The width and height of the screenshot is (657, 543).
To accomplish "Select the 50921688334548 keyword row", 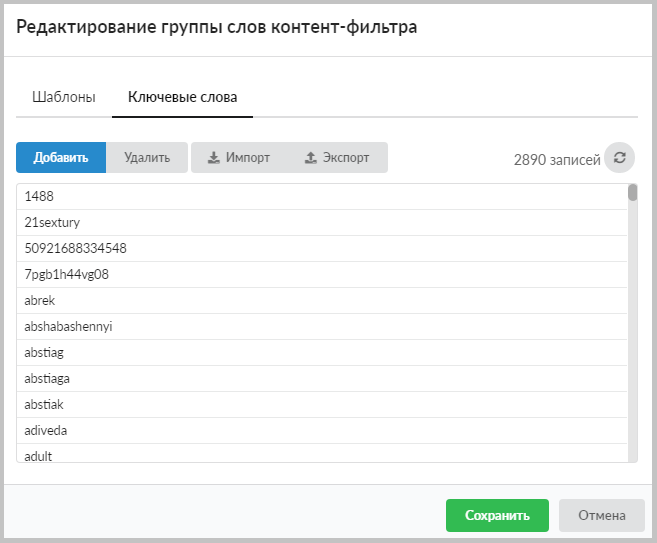I will (322, 248).
